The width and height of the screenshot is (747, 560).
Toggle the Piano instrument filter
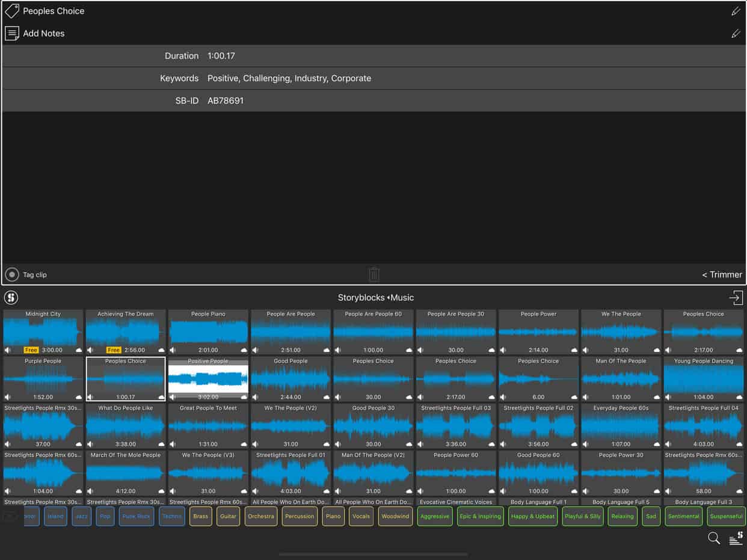pyautogui.click(x=333, y=516)
